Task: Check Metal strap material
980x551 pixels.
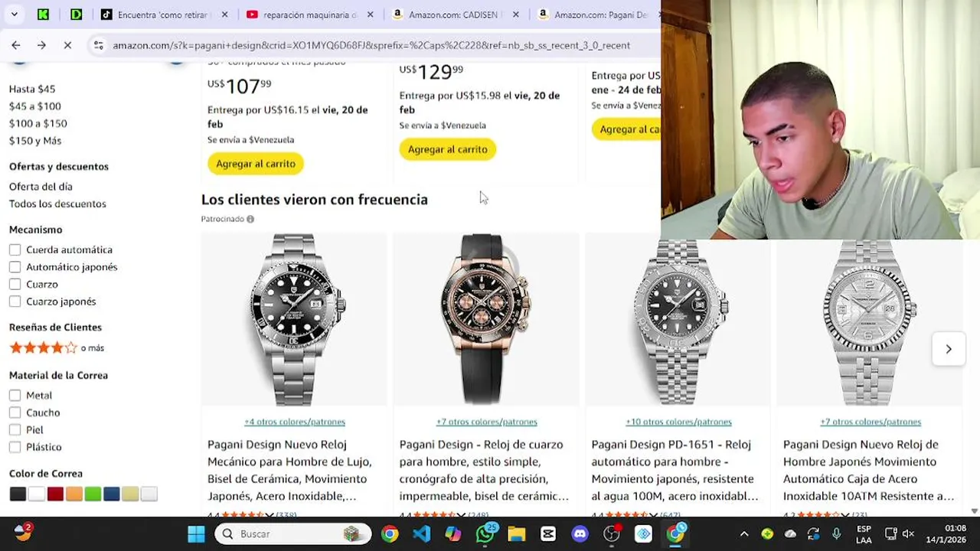Action: 15,395
